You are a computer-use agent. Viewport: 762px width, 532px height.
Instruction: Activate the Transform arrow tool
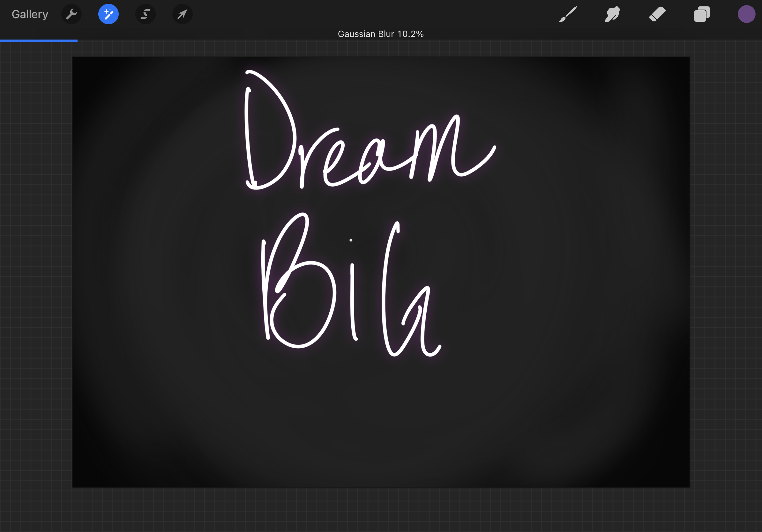pyautogui.click(x=183, y=14)
